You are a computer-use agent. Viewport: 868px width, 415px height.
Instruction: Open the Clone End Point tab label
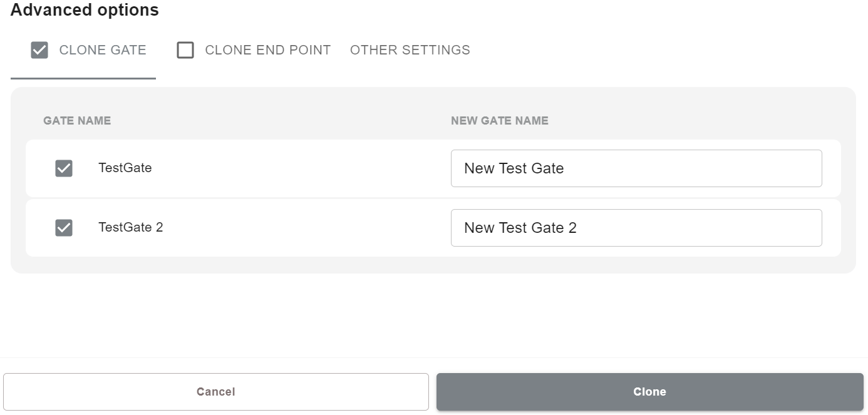tap(267, 50)
